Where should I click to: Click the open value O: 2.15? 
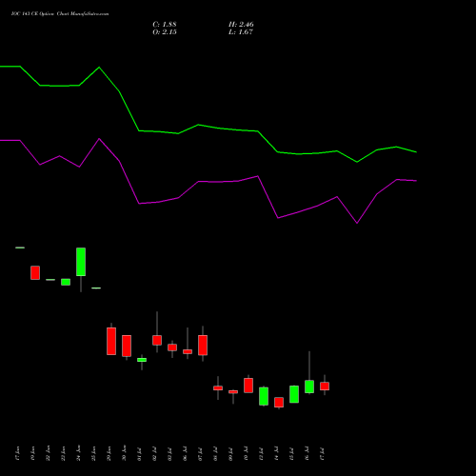(x=165, y=32)
